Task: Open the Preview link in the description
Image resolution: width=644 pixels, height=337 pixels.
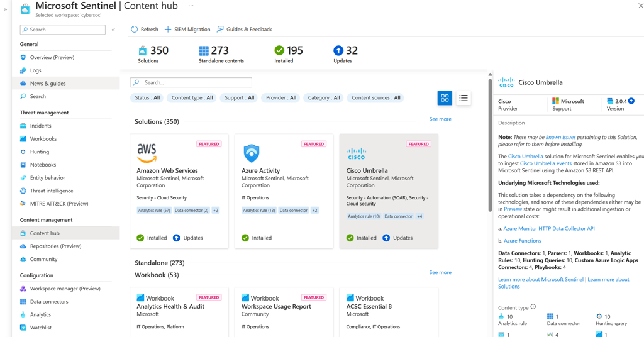Action: (513, 209)
